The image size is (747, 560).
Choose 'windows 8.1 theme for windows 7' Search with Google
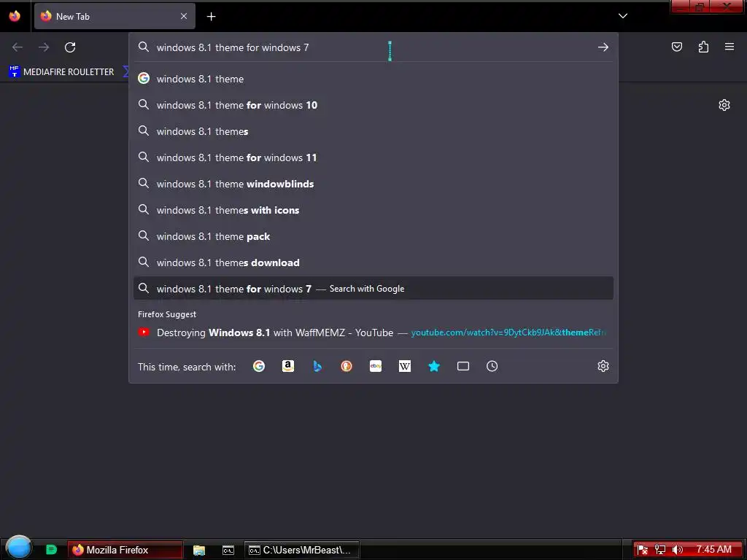pos(373,289)
